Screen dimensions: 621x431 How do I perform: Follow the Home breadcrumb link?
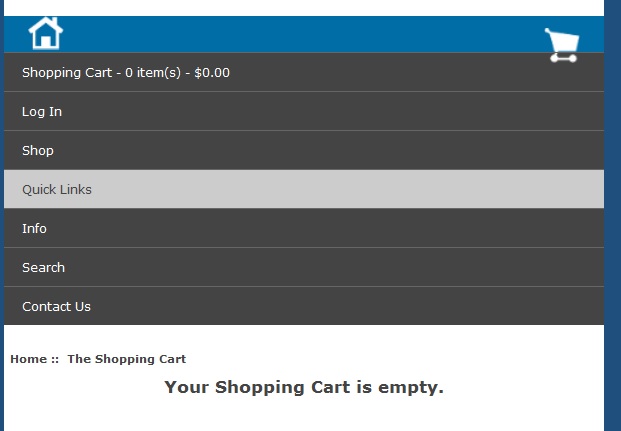29,359
